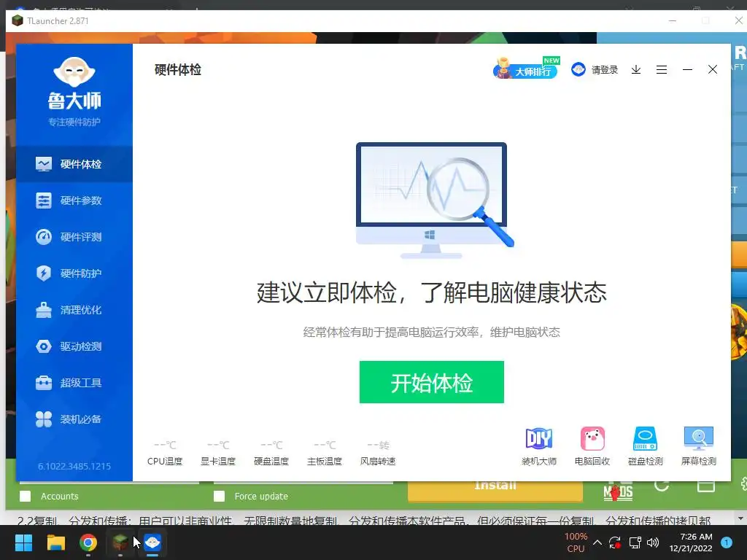Click the 显卡温度 reading
The width and height of the screenshot is (747, 560).
[218, 453]
